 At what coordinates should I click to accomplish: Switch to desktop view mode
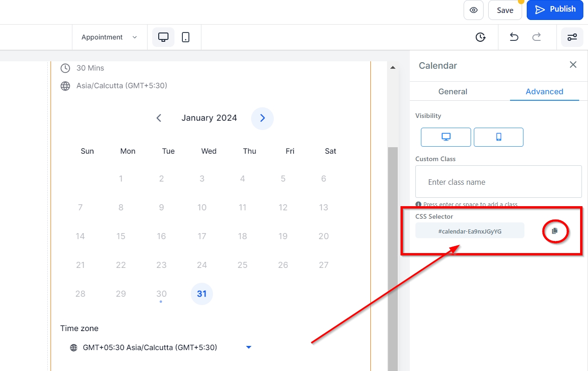pyautogui.click(x=163, y=37)
